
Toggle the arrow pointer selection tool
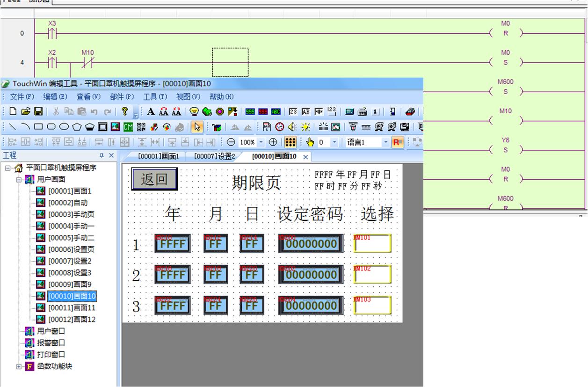[197, 127]
